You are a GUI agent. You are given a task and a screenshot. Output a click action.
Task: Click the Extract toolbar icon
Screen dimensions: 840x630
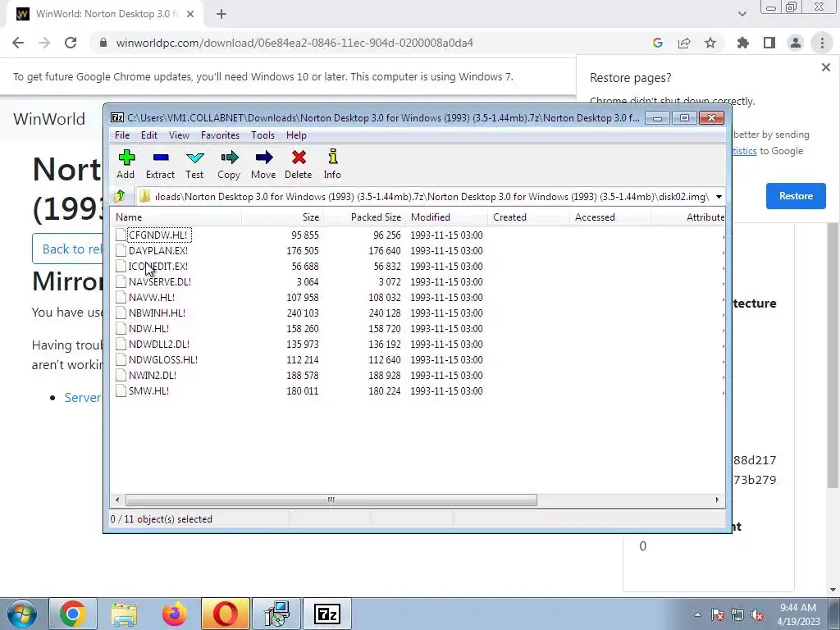coord(160,164)
